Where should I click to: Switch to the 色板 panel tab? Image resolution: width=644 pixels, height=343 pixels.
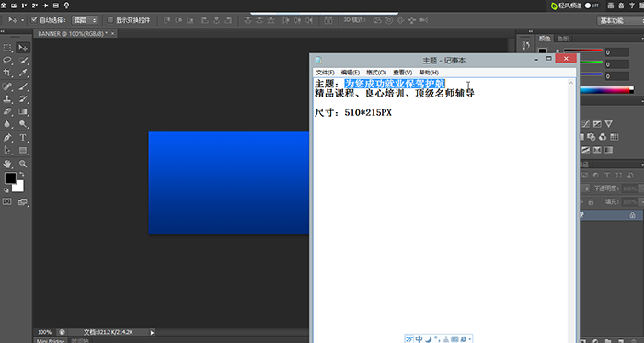coord(563,39)
